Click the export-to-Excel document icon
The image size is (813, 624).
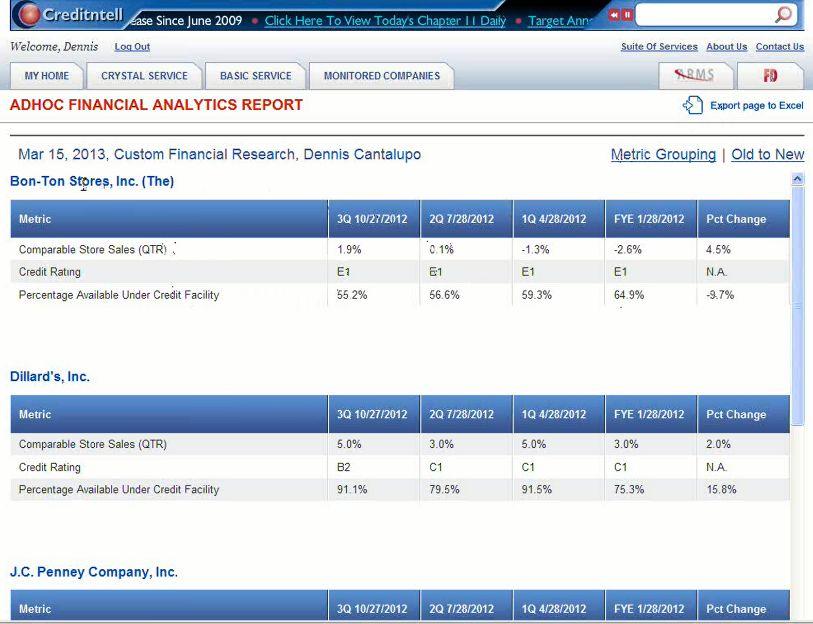click(x=693, y=105)
